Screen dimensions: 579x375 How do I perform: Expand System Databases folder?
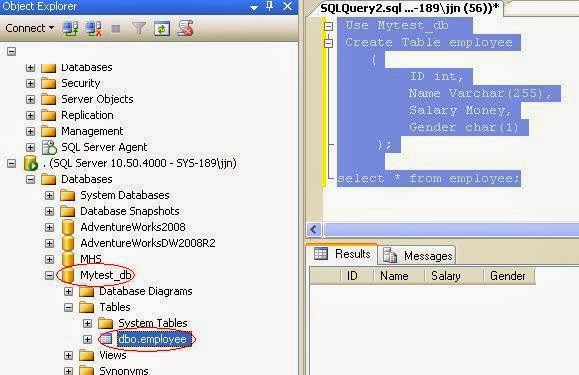coord(49,195)
